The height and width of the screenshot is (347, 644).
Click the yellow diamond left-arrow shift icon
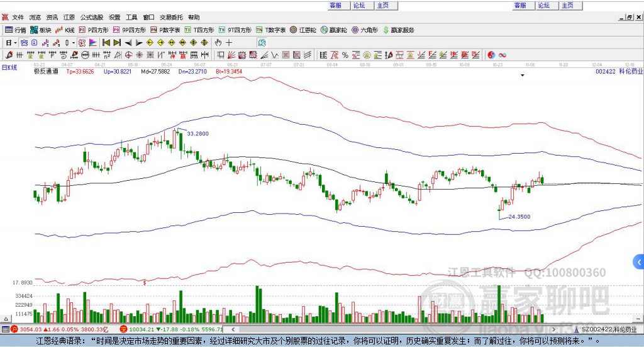click(x=150, y=43)
